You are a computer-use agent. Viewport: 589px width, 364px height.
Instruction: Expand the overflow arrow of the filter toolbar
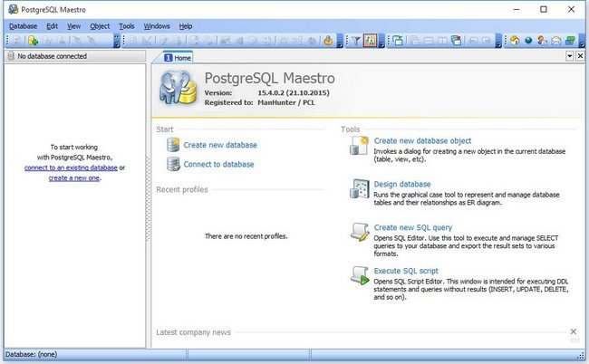tap(381, 41)
